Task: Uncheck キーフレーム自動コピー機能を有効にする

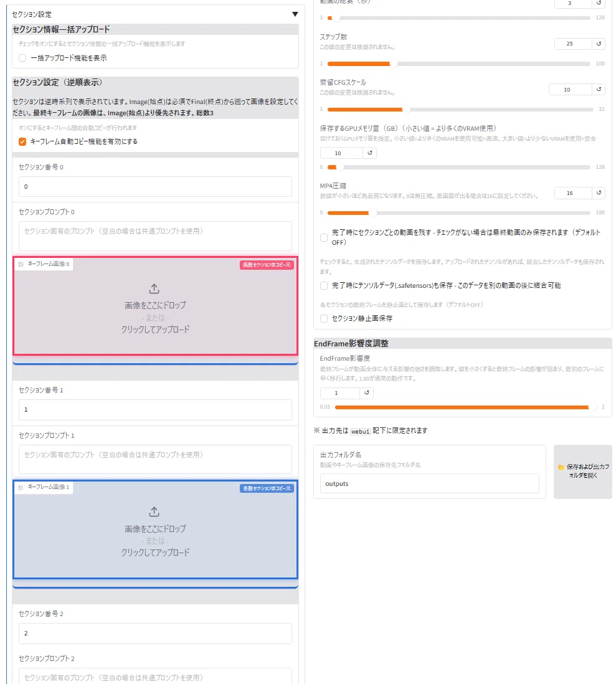Action: tap(22, 142)
